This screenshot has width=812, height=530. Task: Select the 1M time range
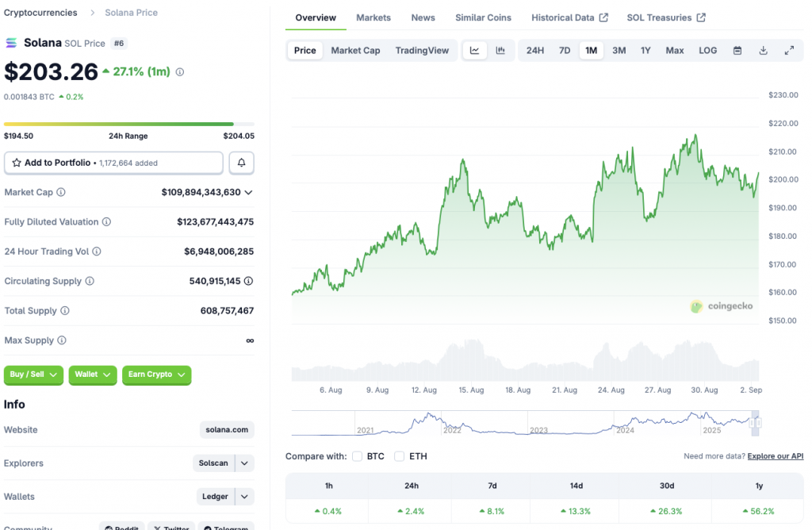click(591, 50)
